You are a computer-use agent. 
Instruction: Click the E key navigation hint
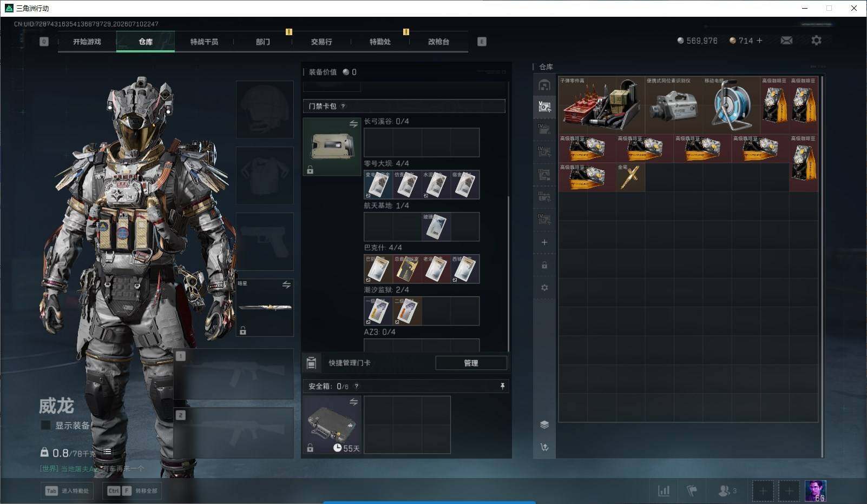(482, 42)
